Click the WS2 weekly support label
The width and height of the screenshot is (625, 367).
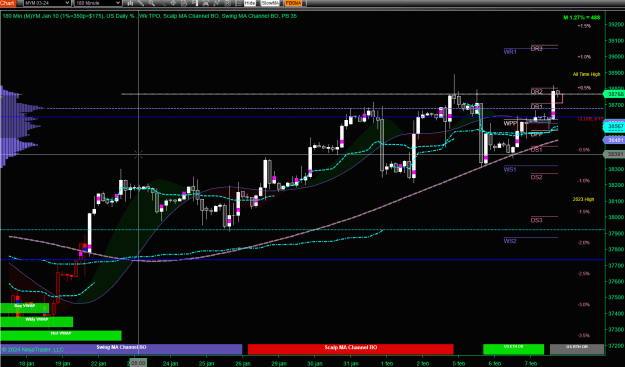click(x=510, y=241)
